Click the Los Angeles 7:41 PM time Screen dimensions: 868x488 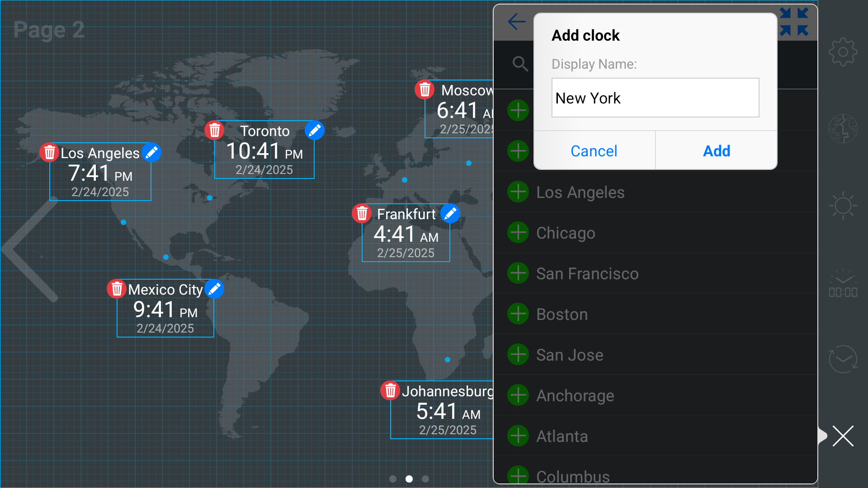(100, 174)
